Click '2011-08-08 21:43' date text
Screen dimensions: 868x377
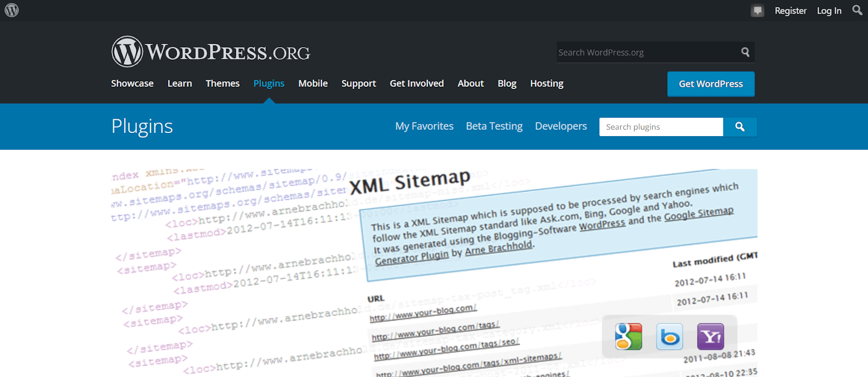point(719,356)
